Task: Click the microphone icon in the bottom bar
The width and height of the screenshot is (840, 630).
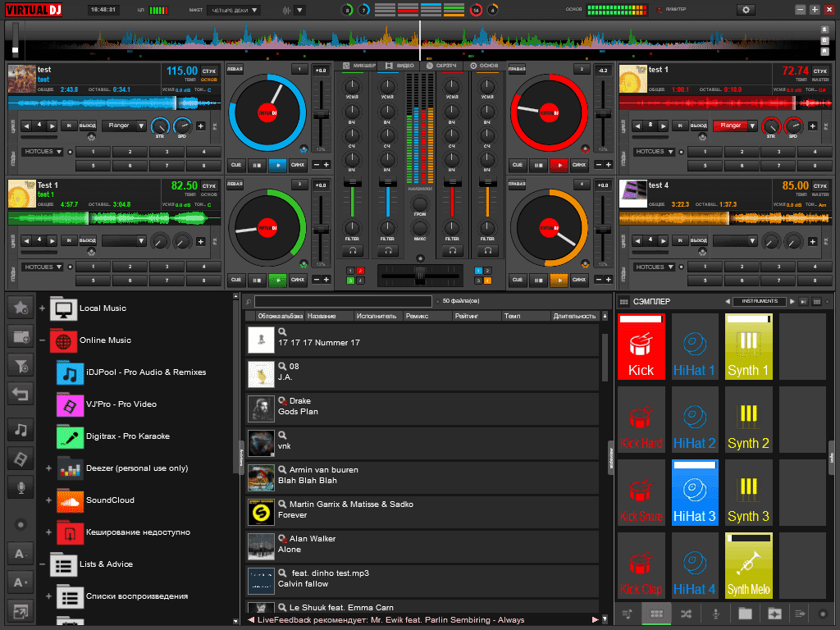Action: pos(715,614)
